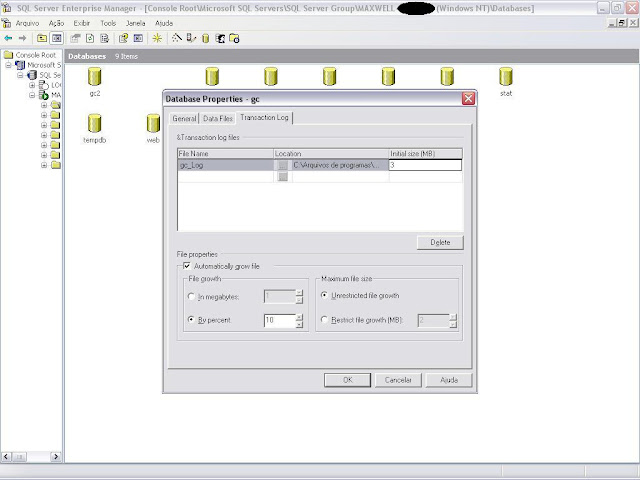Open Help via the question mark toolbar icon

click(123, 38)
